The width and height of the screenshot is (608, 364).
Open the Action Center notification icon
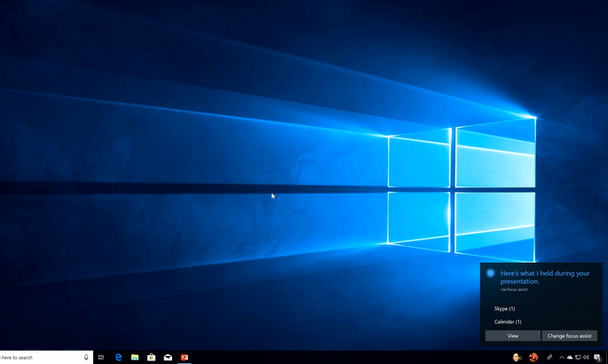click(597, 358)
